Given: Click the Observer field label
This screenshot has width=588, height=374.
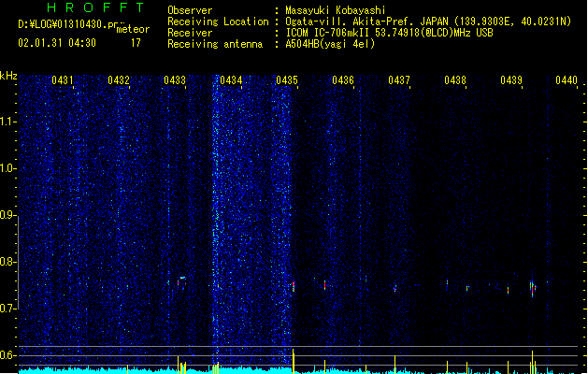Looking at the screenshot, I should pos(190,10).
